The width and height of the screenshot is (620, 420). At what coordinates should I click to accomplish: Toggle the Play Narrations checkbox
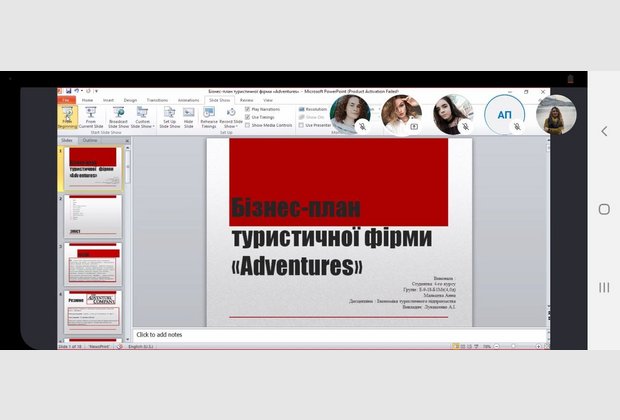tap(248, 108)
